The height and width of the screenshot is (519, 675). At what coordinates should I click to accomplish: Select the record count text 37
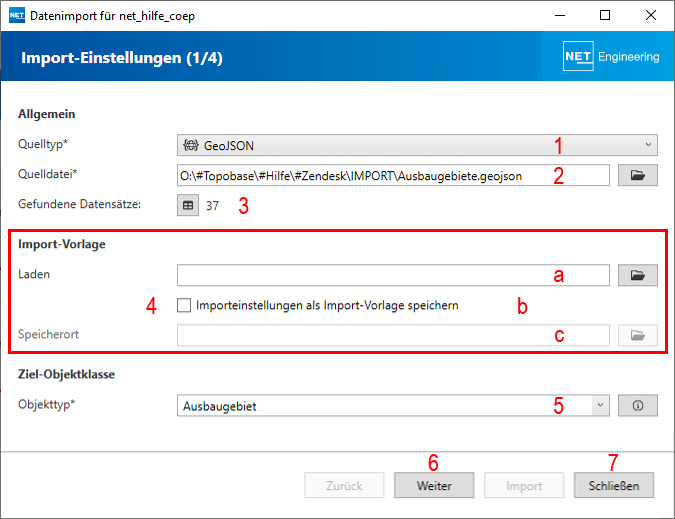tap(212, 206)
